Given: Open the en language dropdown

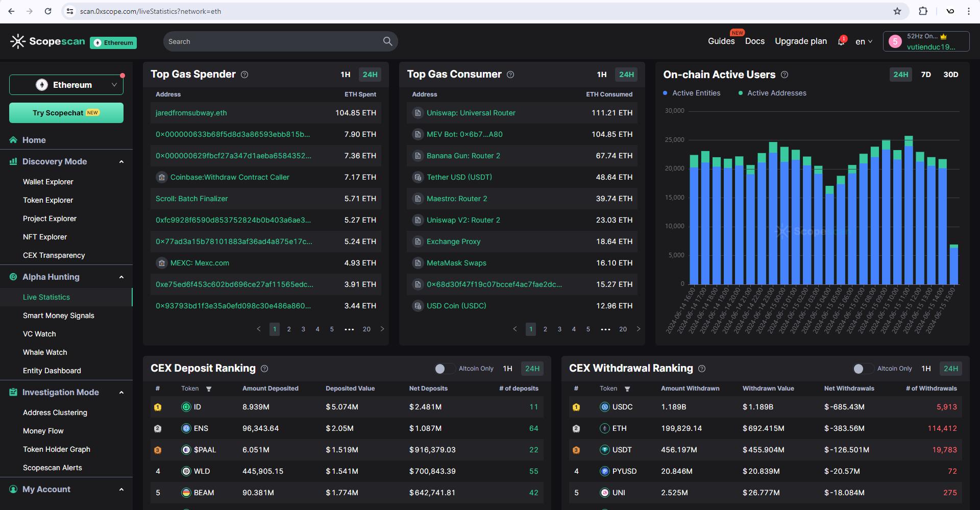Looking at the screenshot, I should tap(864, 41).
